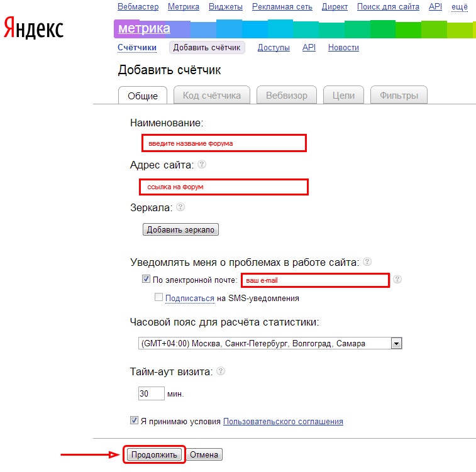
Task: Open the API link in top navigation
Action: [x=435, y=7]
